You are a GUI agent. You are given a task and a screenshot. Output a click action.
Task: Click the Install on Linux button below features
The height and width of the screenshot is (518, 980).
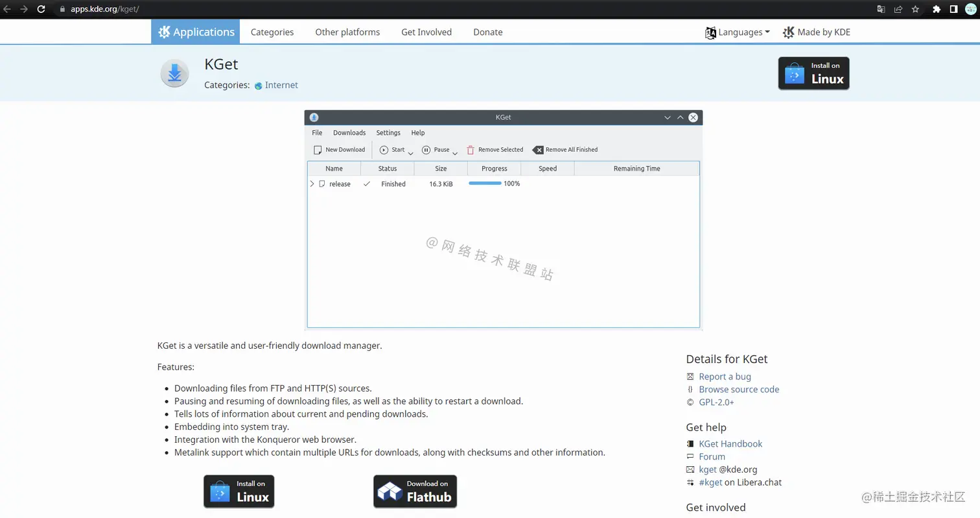click(239, 491)
